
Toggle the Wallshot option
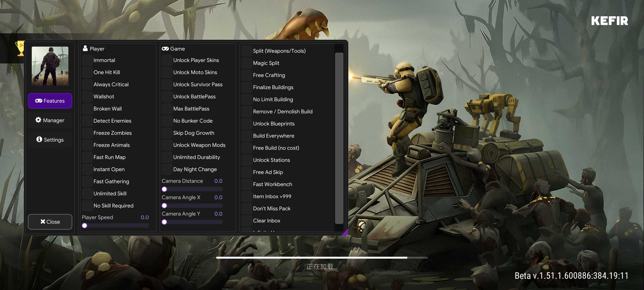tap(87, 97)
